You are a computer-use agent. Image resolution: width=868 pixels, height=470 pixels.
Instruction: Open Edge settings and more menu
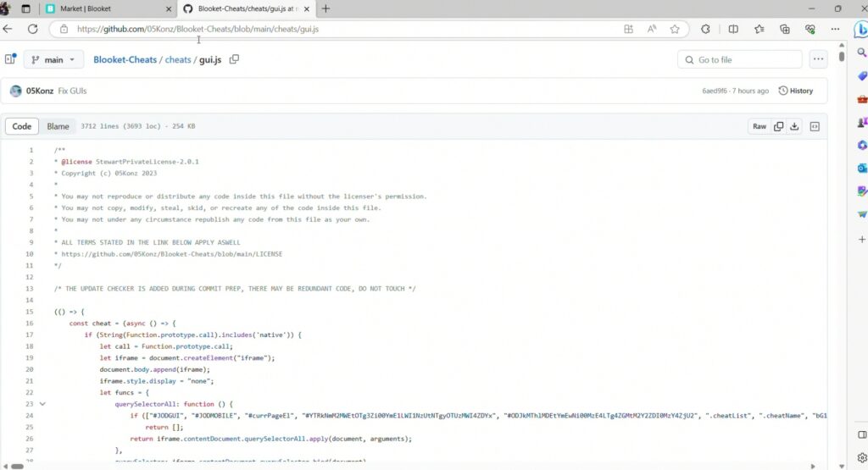(x=835, y=29)
